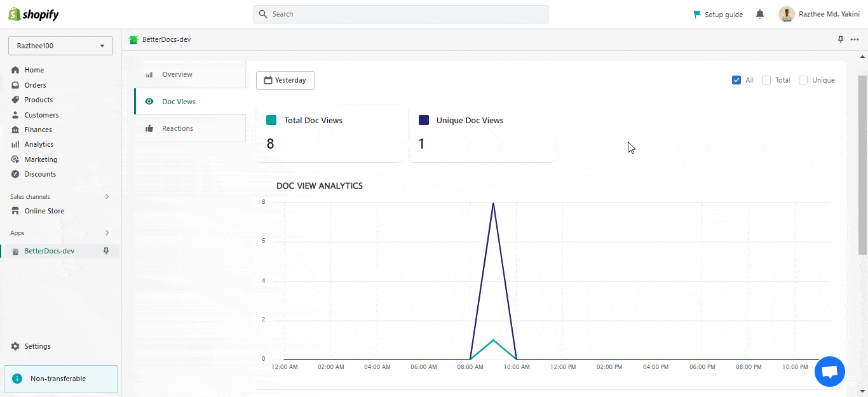Click the user avatar picture

tap(787, 14)
